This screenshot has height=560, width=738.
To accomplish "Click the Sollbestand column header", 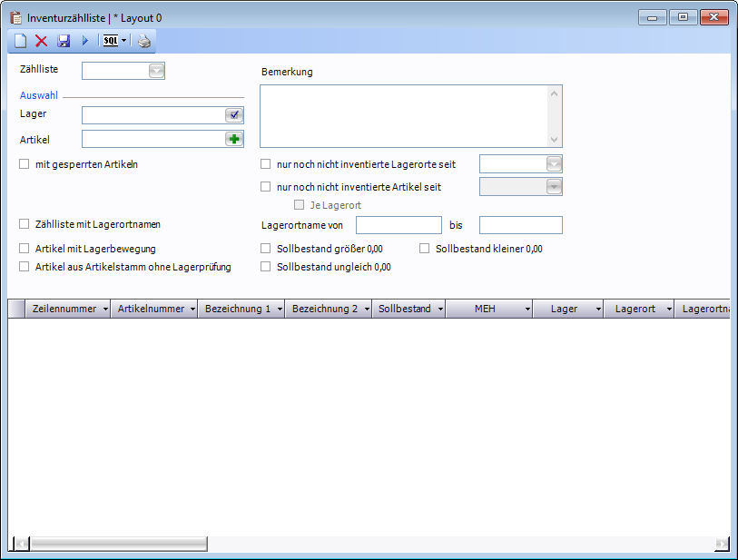I will (404, 309).
